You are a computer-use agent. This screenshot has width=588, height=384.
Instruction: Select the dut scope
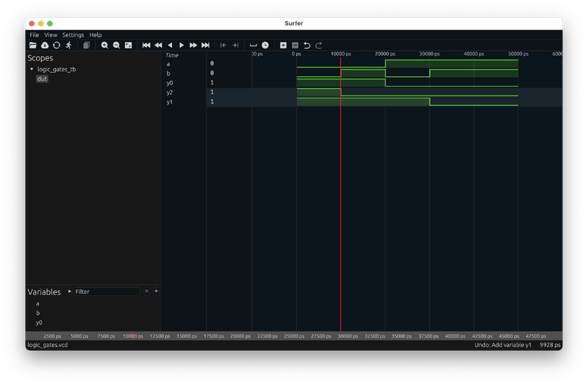42,79
